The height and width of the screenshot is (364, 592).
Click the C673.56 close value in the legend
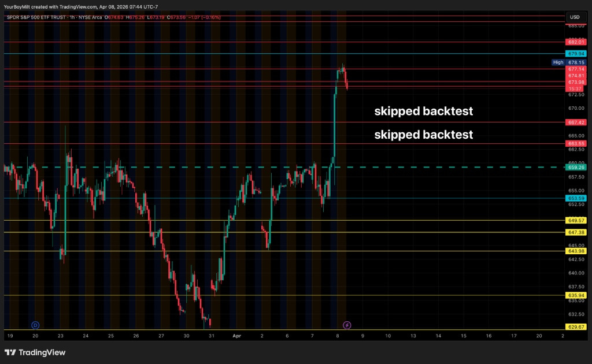[176, 17]
